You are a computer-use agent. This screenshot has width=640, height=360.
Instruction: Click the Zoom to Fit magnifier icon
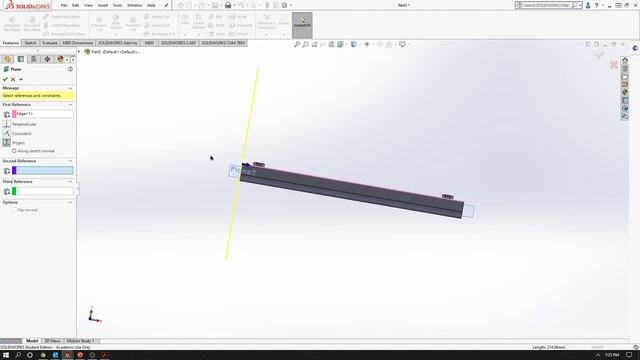point(297,44)
